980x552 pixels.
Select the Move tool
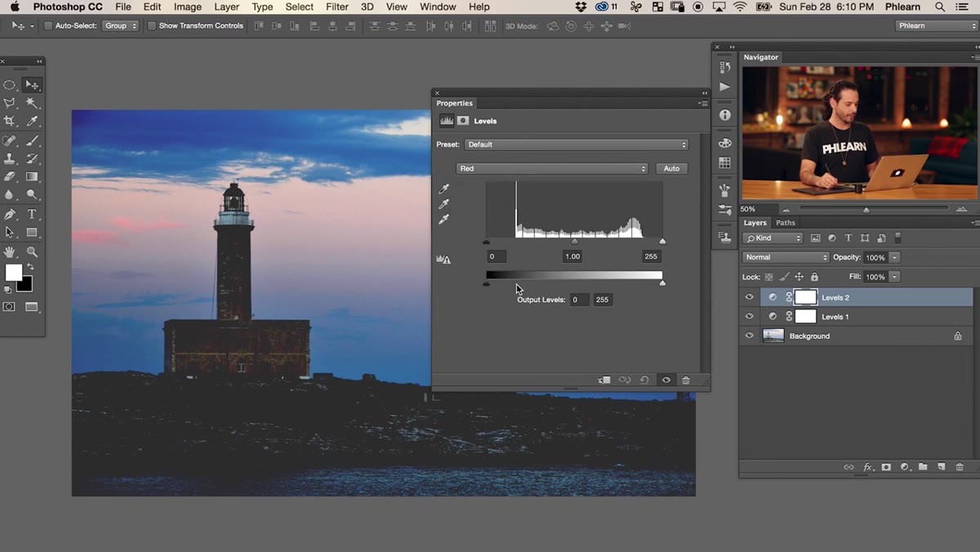pyautogui.click(x=32, y=85)
